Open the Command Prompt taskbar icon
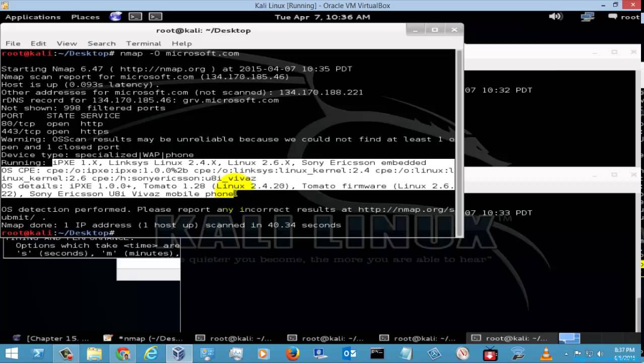Screen dimensions: 644x363 click(377, 354)
